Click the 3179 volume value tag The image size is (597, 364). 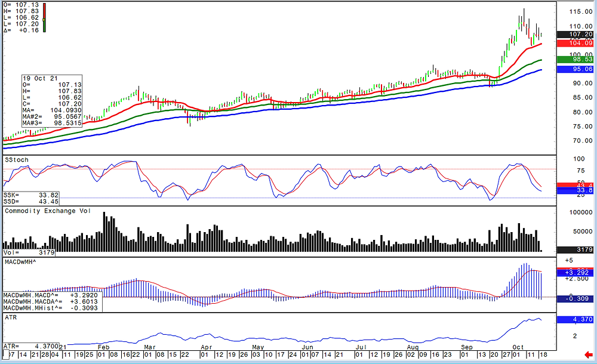click(575, 250)
